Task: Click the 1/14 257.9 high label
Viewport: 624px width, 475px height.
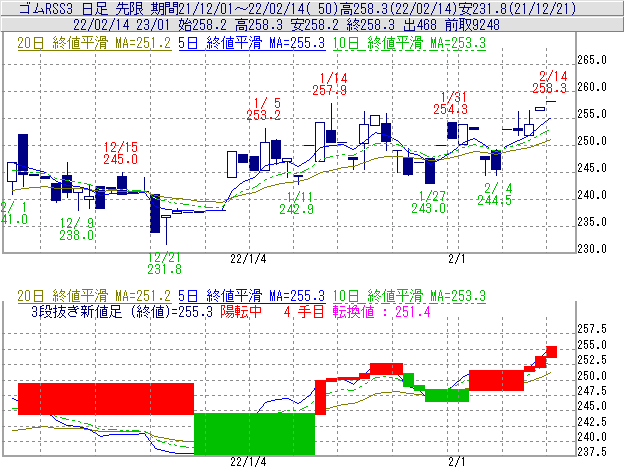Action: point(330,84)
